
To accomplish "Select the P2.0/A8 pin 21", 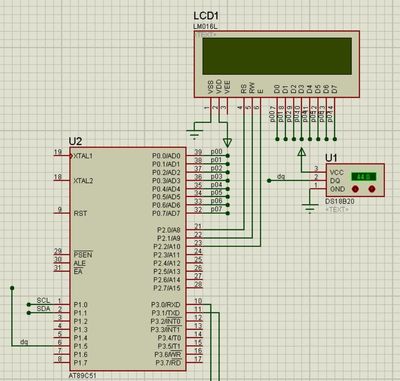I will [195, 229].
